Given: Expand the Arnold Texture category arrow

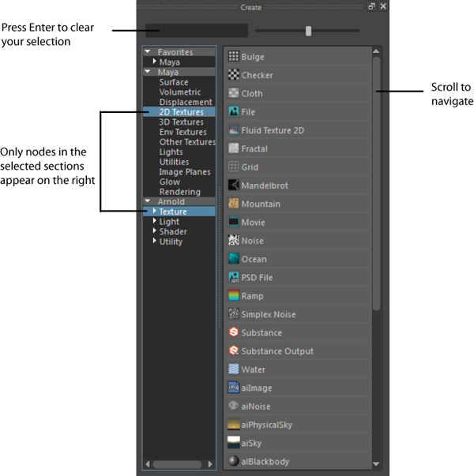Looking at the screenshot, I should click(155, 211).
